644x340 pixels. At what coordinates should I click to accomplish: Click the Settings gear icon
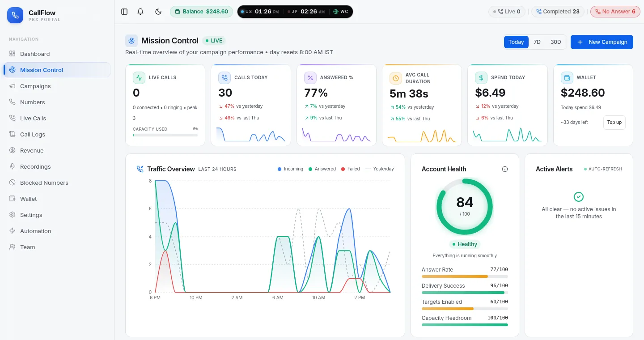pos(12,215)
